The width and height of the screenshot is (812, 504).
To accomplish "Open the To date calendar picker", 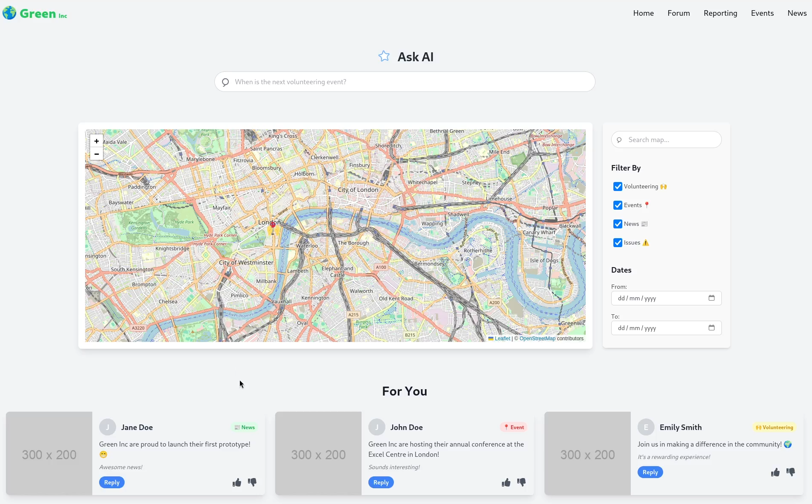I will [x=712, y=328].
